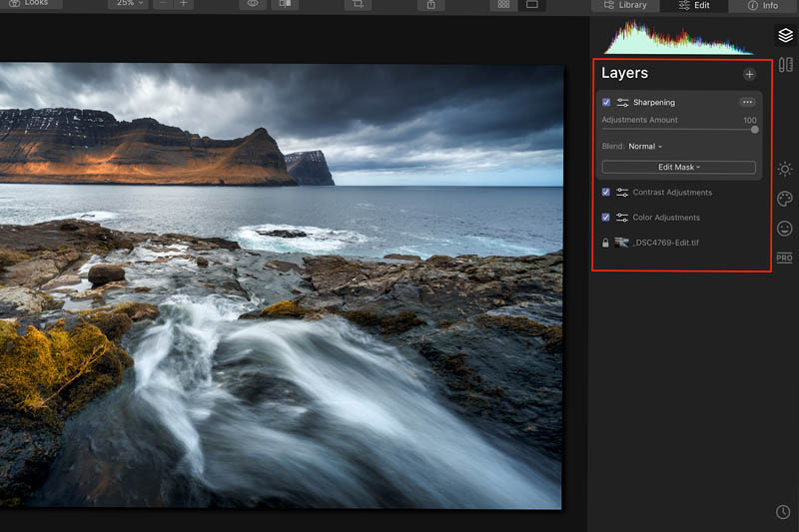Open the Blend mode Normal dropdown
The width and height of the screenshot is (799, 532).
[x=645, y=147]
